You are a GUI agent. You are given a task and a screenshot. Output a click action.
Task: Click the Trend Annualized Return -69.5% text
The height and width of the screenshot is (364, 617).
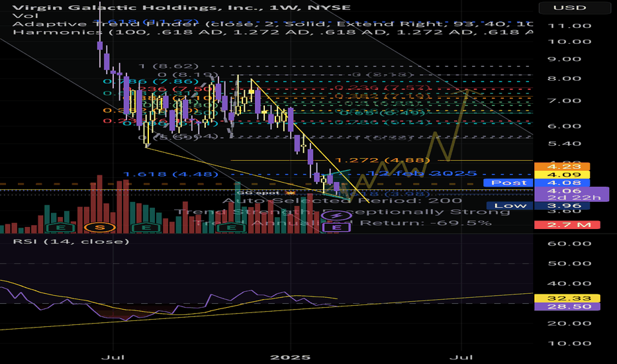[342, 223]
